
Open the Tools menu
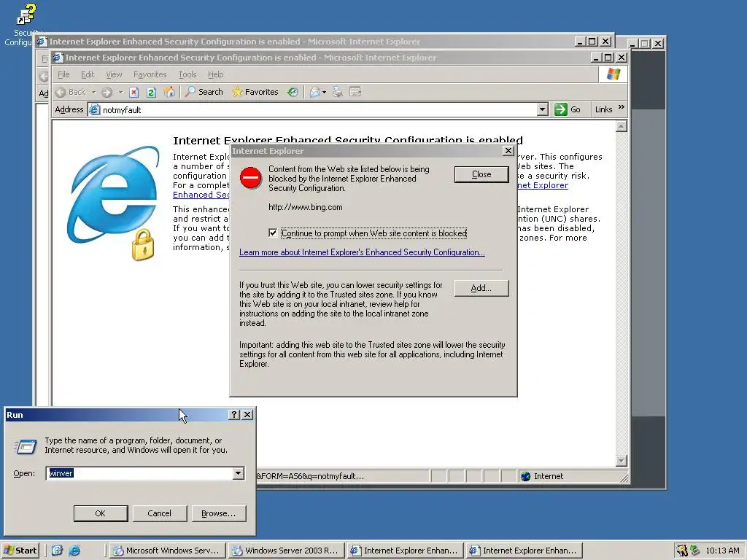pos(187,75)
